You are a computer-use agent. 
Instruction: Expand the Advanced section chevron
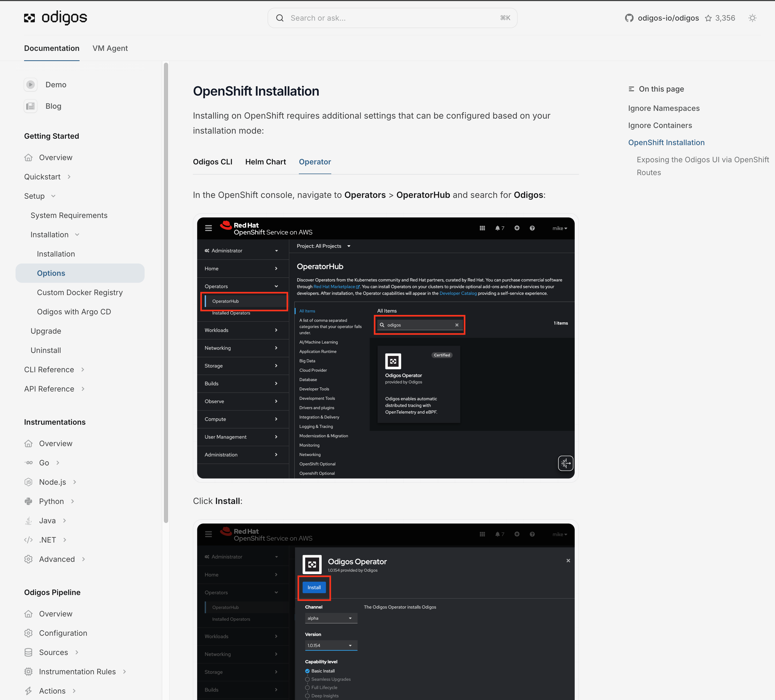coord(84,559)
